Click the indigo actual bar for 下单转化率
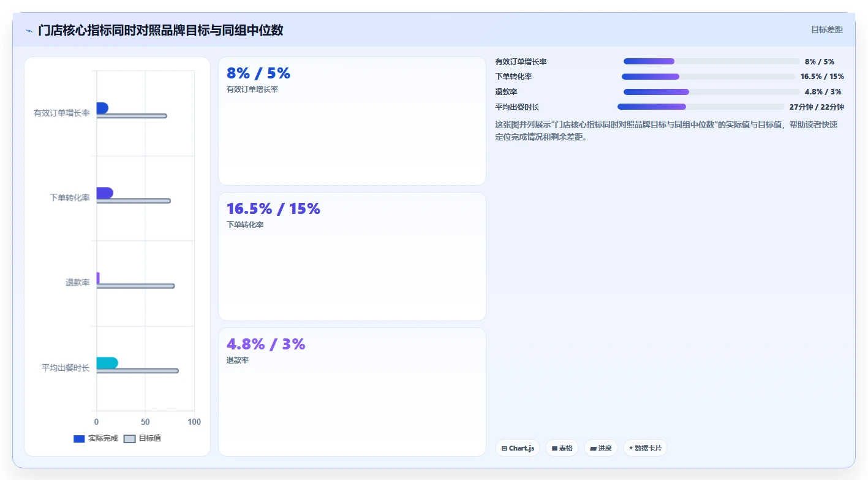 coord(105,193)
